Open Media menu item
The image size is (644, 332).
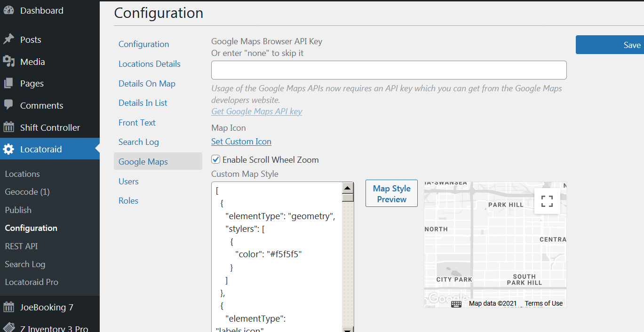(50, 62)
